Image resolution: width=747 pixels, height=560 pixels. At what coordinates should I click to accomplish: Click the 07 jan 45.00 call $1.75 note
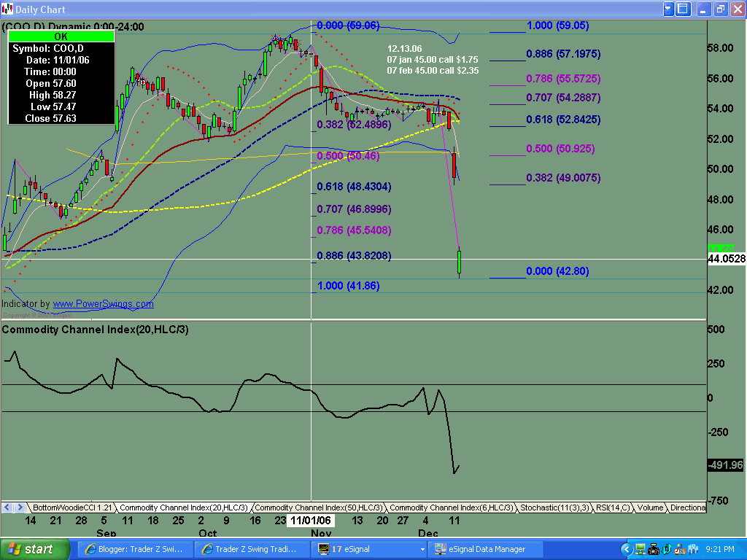[433, 60]
